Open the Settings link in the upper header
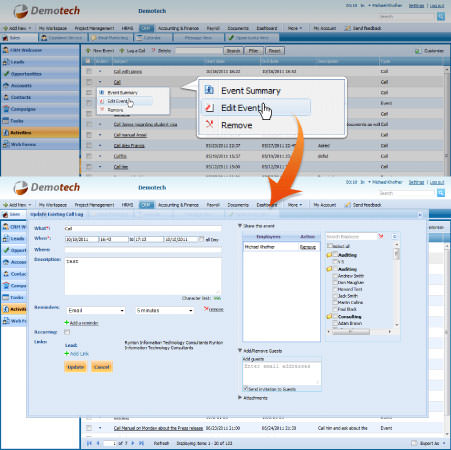Screen dimensions: 451x450 pyautogui.click(x=416, y=6)
